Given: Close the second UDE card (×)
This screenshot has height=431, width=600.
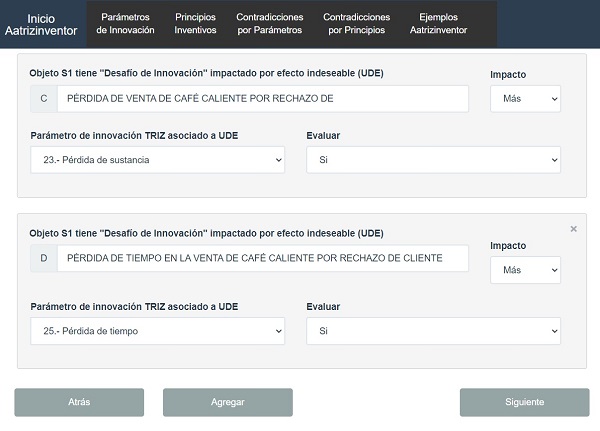Looking at the screenshot, I should (x=573, y=229).
